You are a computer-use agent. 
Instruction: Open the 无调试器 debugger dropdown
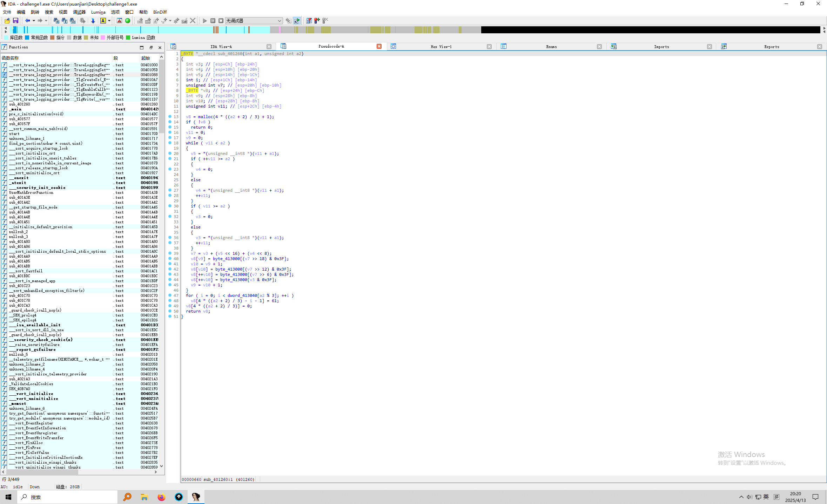click(x=279, y=21)
